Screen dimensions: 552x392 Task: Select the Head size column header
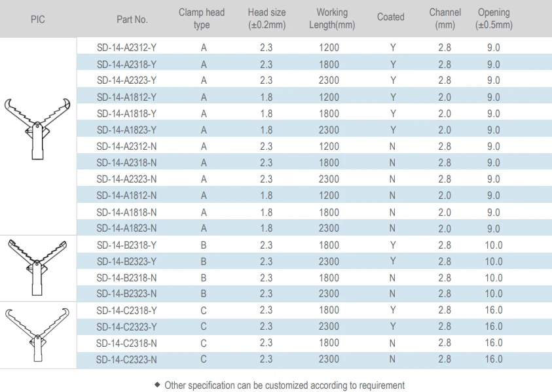click(267, 19)
